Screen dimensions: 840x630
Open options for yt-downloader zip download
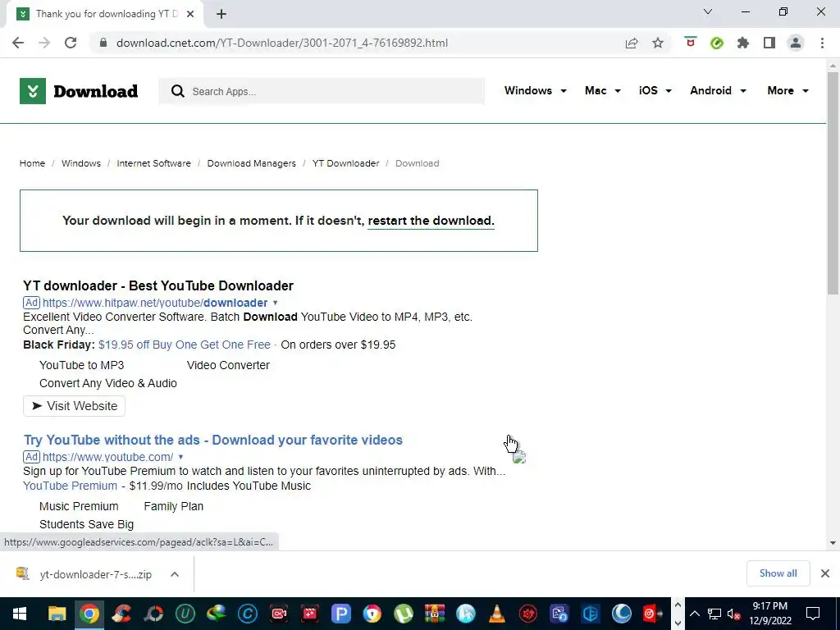point(175,574)
